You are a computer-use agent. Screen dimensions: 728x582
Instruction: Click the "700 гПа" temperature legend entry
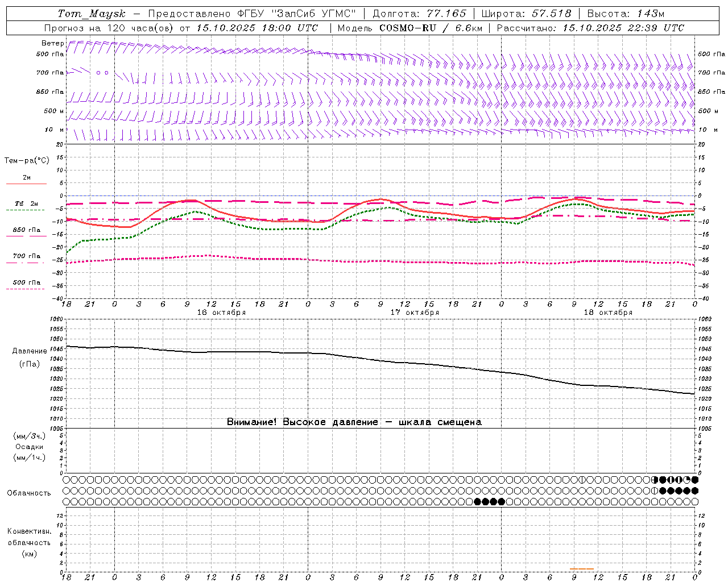(x=27, y=256)
